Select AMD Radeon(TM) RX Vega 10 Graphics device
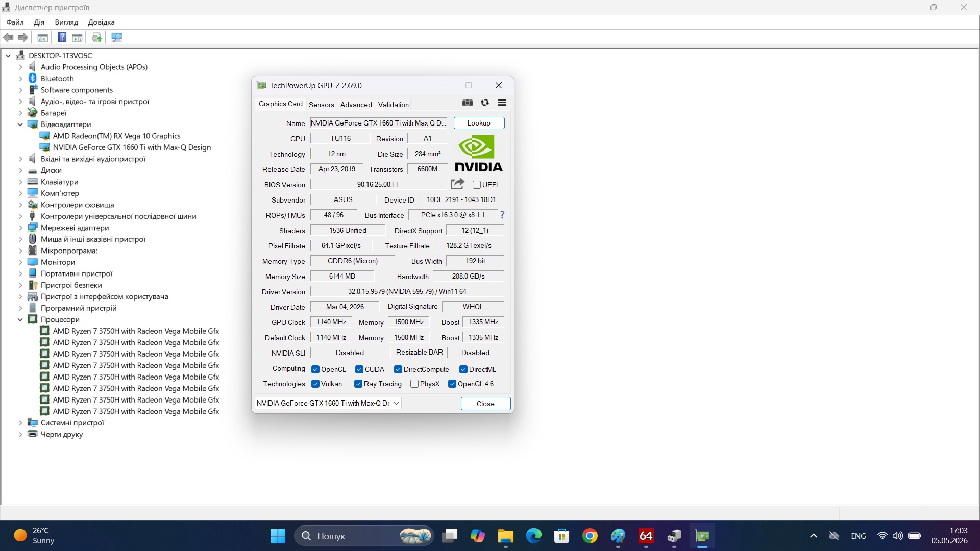980x551 pixels. point(116,136)
